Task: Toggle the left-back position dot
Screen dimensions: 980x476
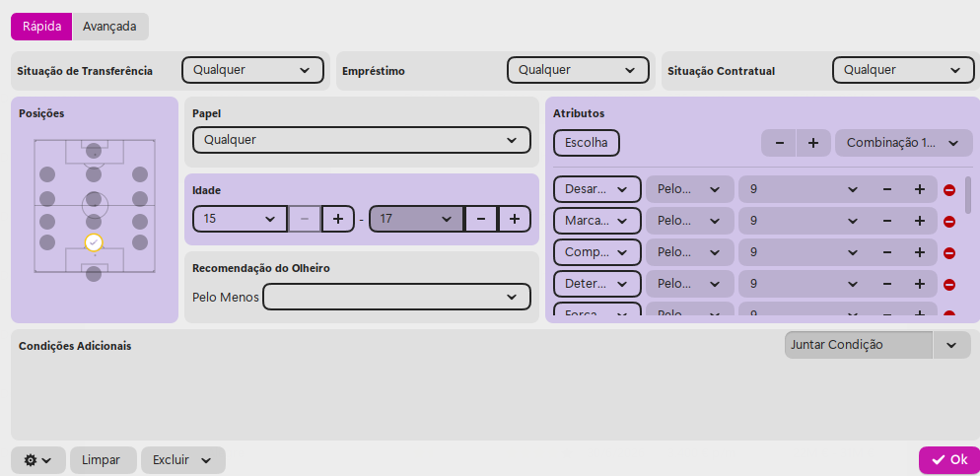Action: click(x=47, y=242)
